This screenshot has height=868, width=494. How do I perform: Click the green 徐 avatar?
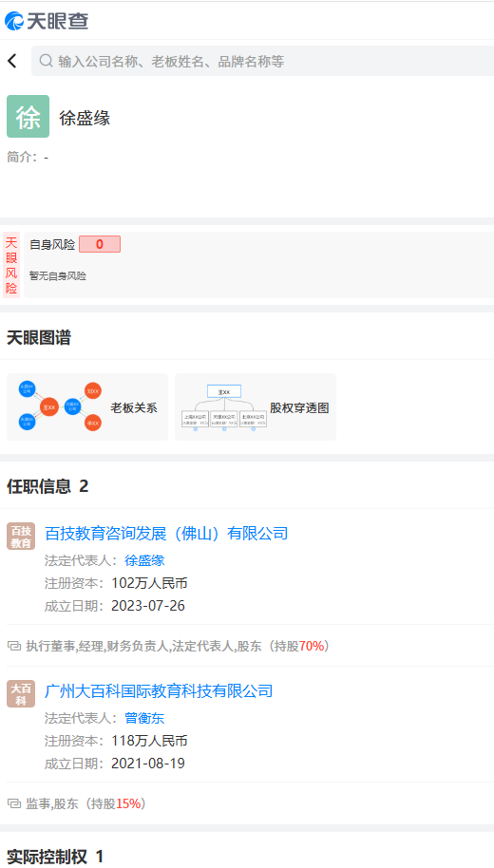(28, 116)
